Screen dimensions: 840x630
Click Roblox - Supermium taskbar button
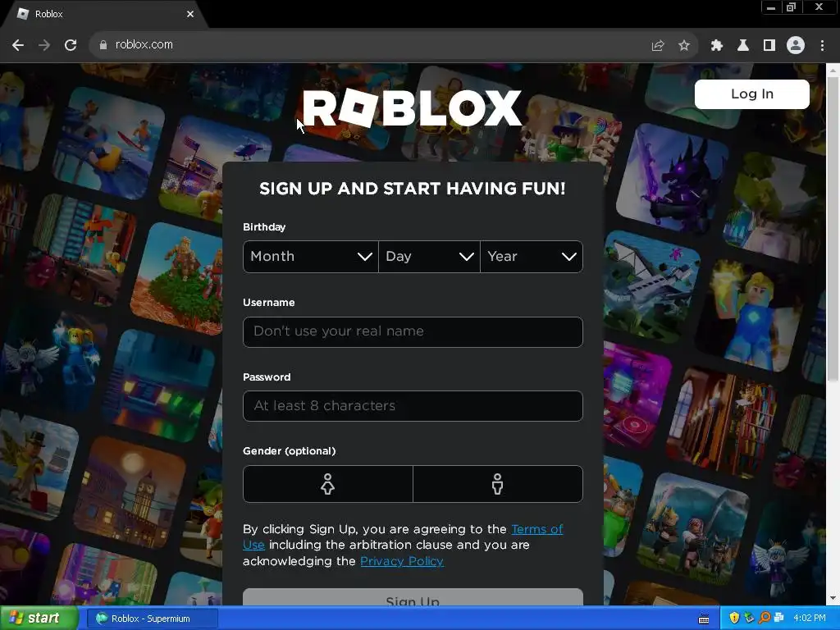click(x=152, y=619)
